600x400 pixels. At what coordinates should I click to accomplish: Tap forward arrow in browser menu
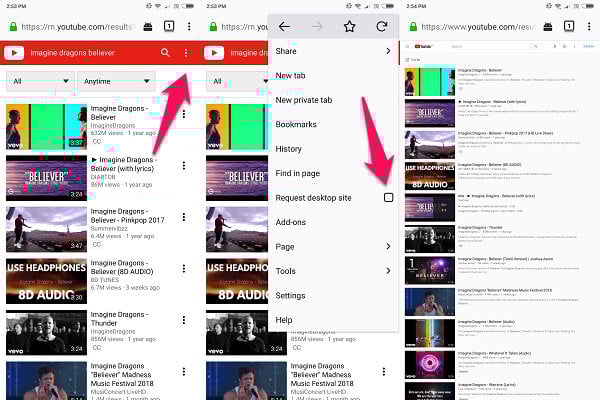[x=317, y=26]
